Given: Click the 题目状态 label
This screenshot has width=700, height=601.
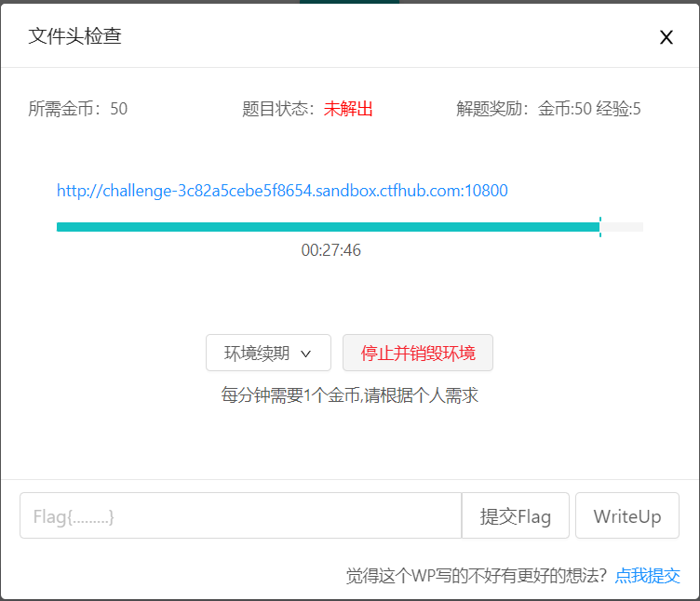Looking at the screenshot, I should 281,109.
